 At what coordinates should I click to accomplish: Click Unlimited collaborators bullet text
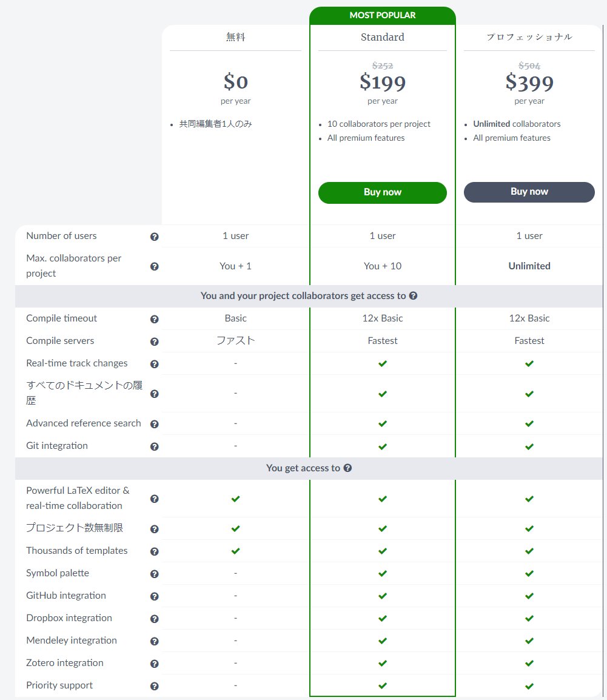click(x=517, y=124)
